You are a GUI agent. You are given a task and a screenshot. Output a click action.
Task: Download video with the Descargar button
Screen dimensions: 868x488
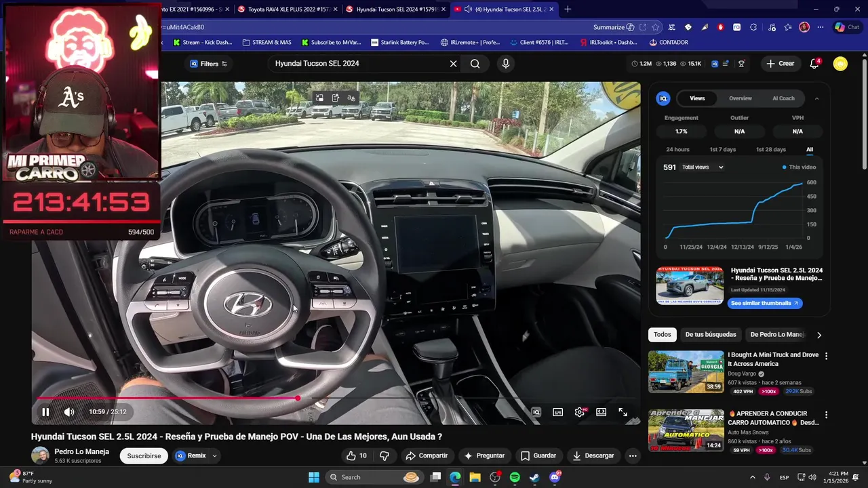pyautogui.click(x=593, y=455)
